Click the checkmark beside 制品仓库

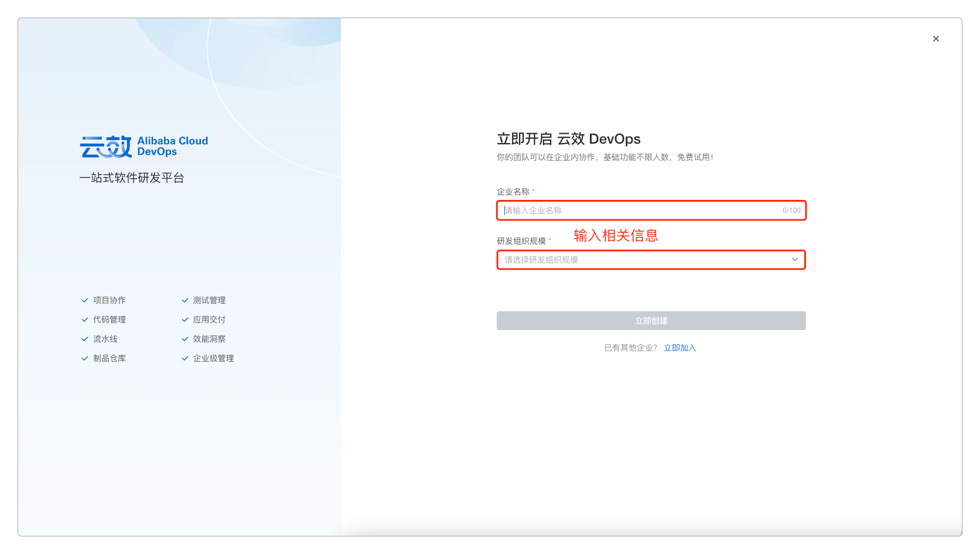tap(85, 358)
